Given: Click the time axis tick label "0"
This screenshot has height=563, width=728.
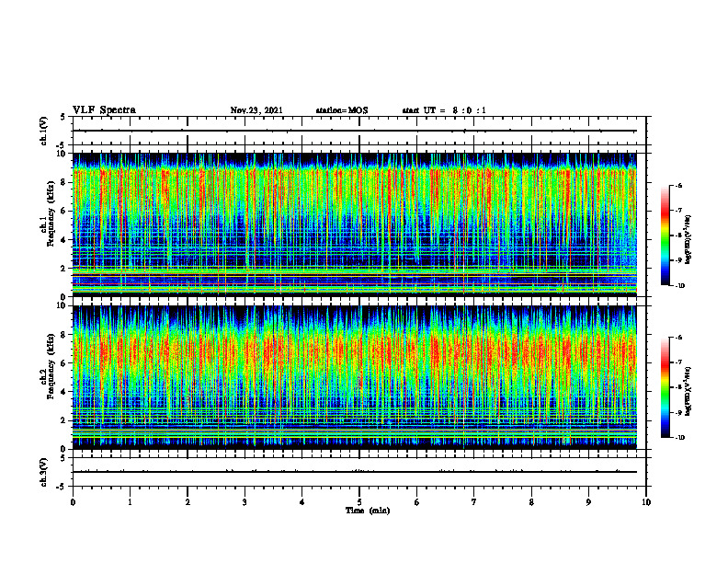Looking at the screenshot, I should [x=73, y=502].
